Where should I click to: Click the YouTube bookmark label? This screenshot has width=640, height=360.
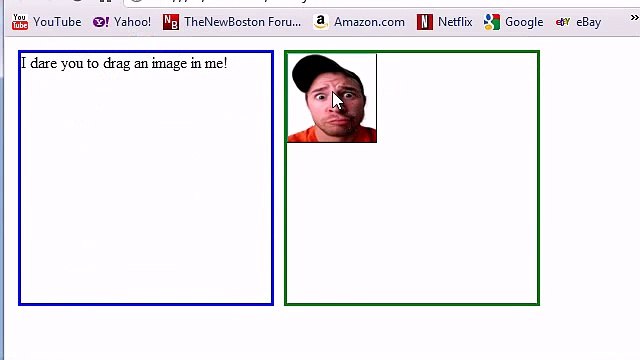pos(57,22)
